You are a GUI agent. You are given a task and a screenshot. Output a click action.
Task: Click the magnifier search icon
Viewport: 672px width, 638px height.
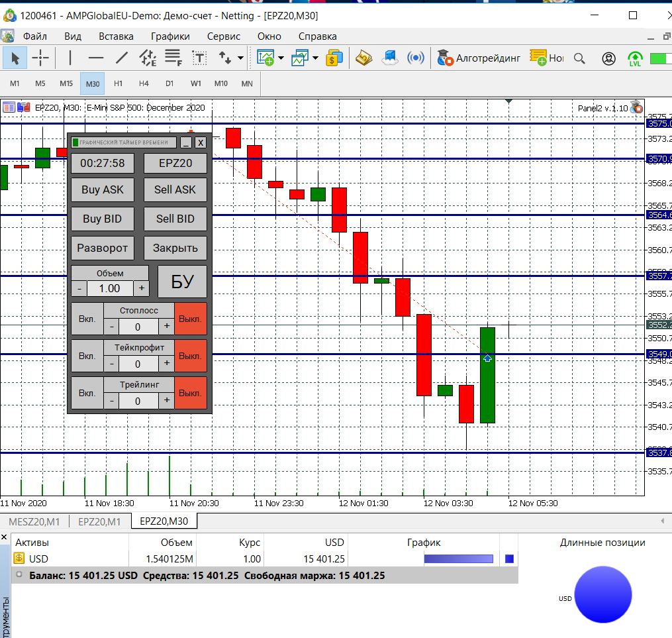tap(579, 58)
